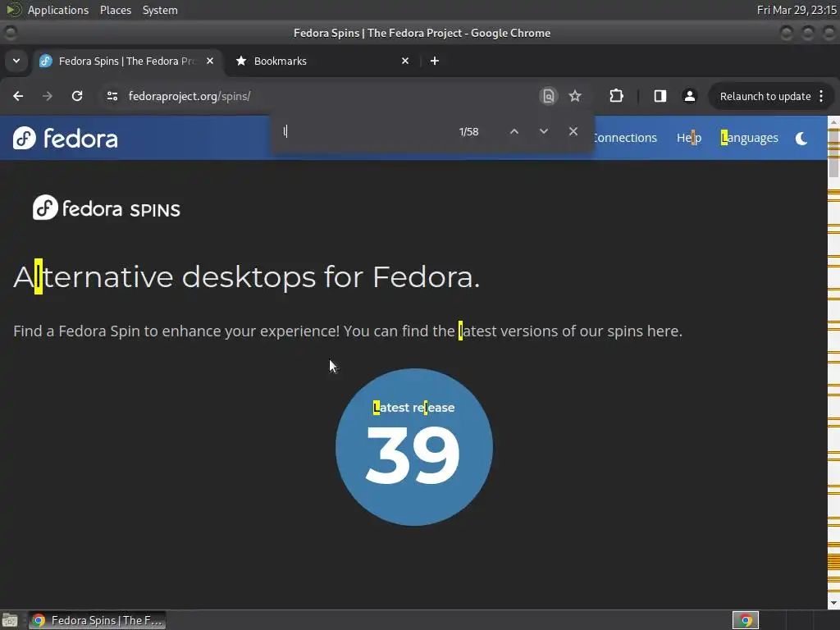This screenshot has height=630, width=840.
Task: Click the 'Alternative desktops for Fedora.' heading
Action: tap(246, 277)
